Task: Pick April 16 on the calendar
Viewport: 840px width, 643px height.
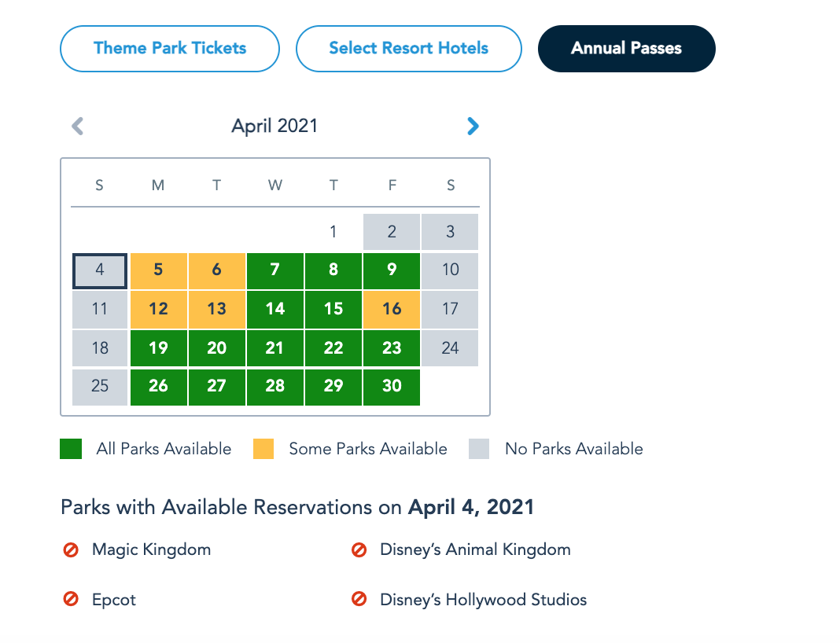Action: click(392, 309)
